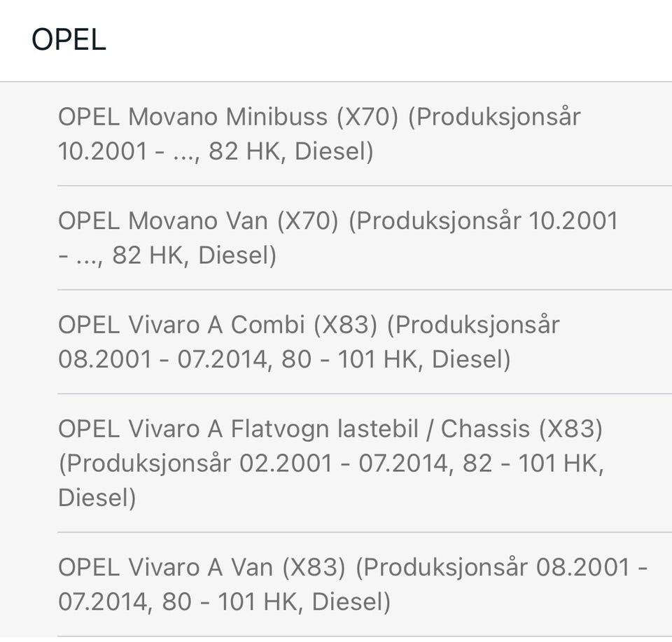Click '(X70)' in Movano Minibuss row
Screen dimensions: 672x642
click(x=367, y=117)
